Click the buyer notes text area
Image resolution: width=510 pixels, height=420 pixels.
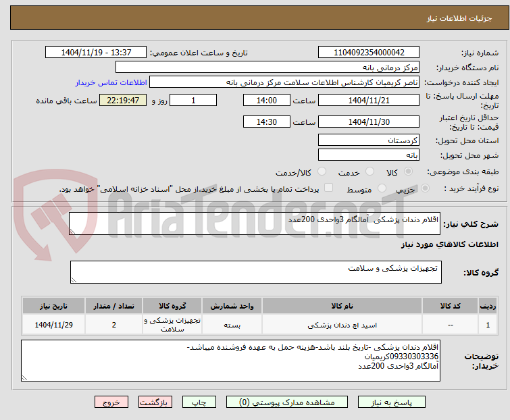230,361
